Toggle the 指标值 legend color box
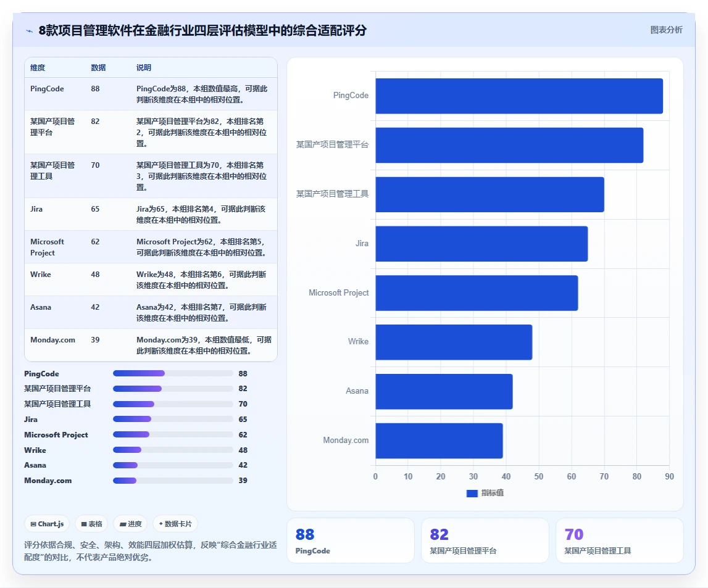This screenshot has height=588, width=708. pos(472,493)
